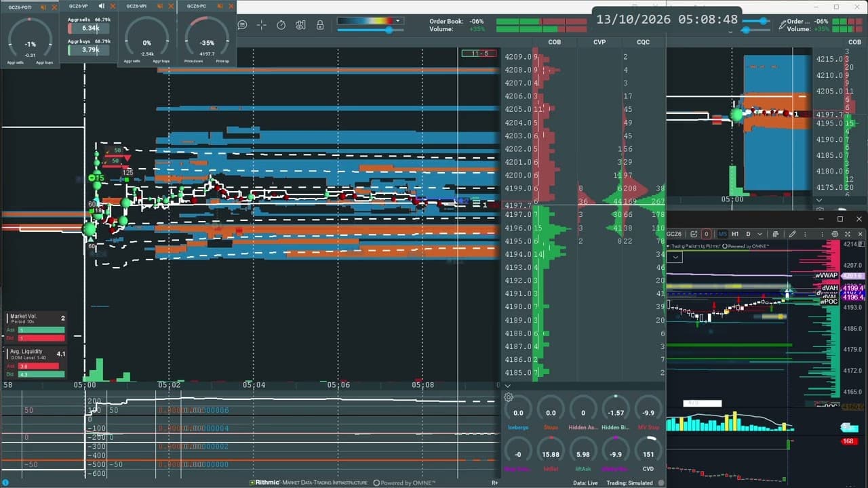868x488 pixels.
Task: Close the GCZ6-PC gauge widget
Action: pyautogui.click(x=231, y=7)
